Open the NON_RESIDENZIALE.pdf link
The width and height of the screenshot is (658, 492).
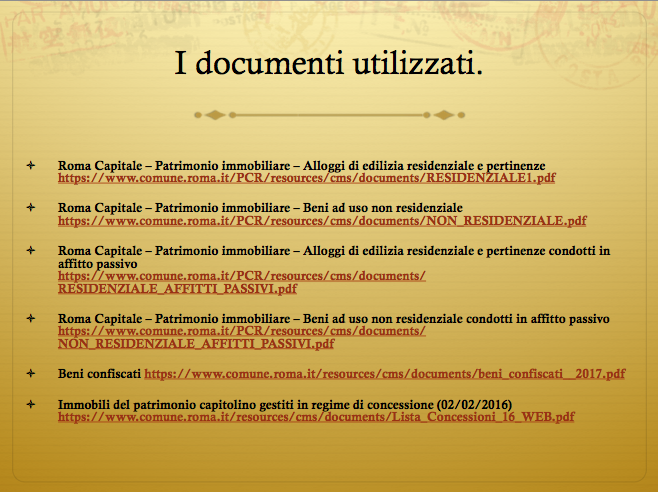tap(322, 221)
